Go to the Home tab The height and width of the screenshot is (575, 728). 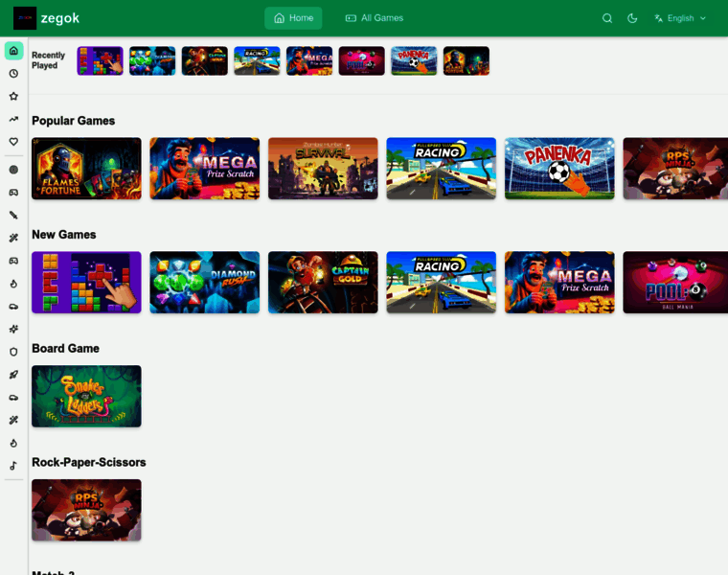pos(293,18)
